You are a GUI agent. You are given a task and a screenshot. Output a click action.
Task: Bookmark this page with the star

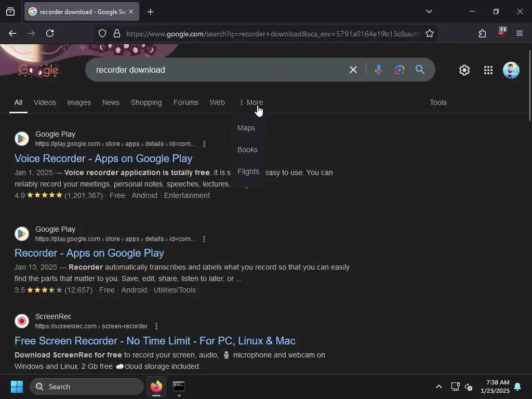(x=430, y=33)
